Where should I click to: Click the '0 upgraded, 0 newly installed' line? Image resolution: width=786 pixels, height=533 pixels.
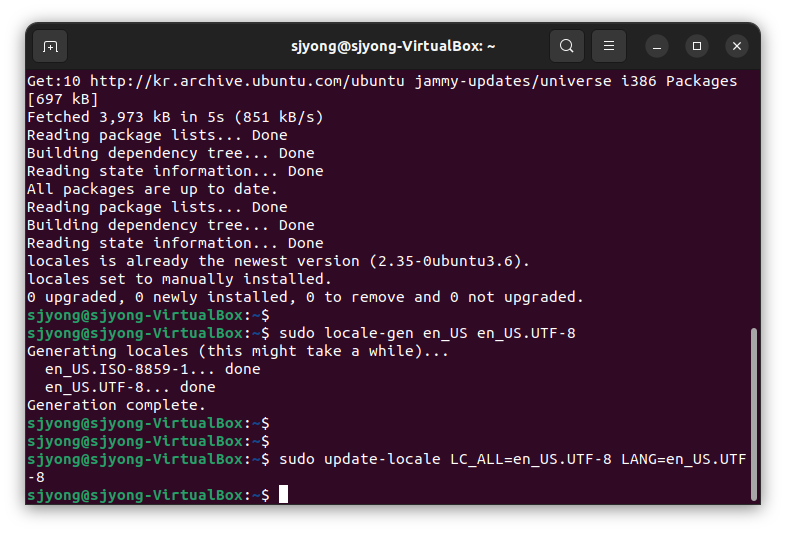(x=305, y=297)
